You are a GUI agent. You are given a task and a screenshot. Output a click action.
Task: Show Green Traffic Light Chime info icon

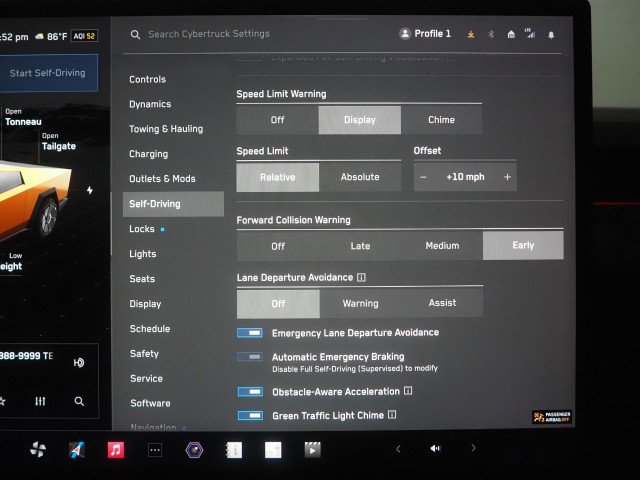392,415
